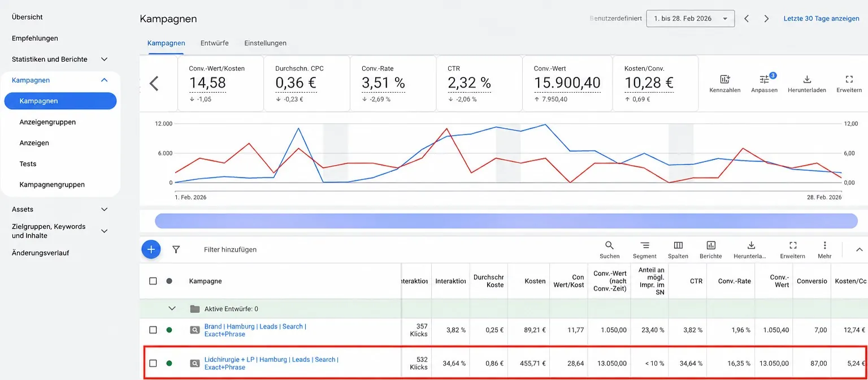Click the CTR scorecard
Viewport: 868px width, 380px height.
pyautogui.click(x=479, y=83)
